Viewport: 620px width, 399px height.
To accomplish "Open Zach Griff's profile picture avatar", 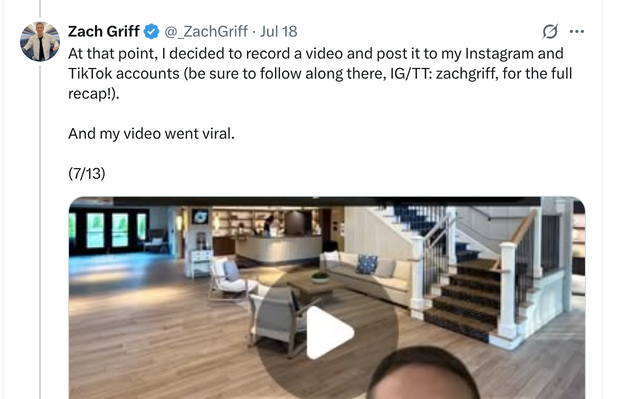I will tap(40, 42).
